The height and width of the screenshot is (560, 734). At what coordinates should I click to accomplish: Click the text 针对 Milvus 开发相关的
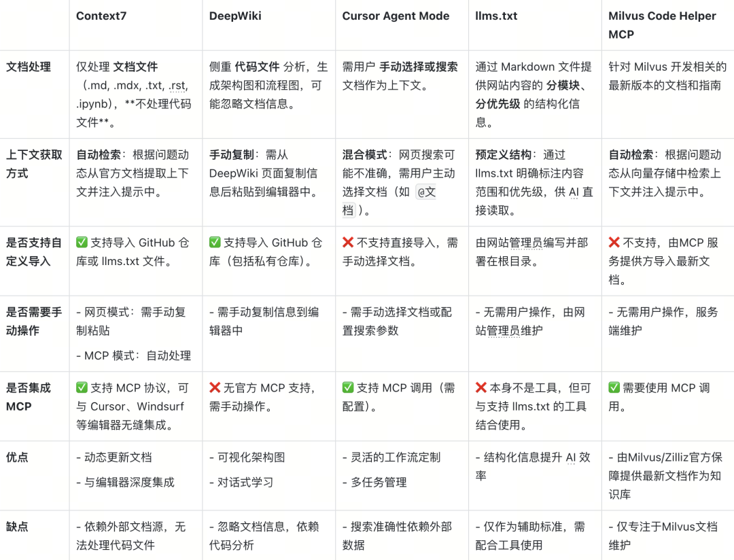(667, 67)
